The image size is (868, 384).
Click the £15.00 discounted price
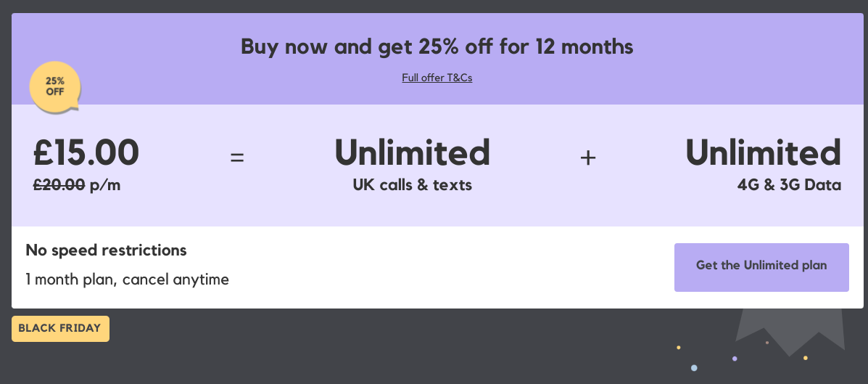click(86, 152)
